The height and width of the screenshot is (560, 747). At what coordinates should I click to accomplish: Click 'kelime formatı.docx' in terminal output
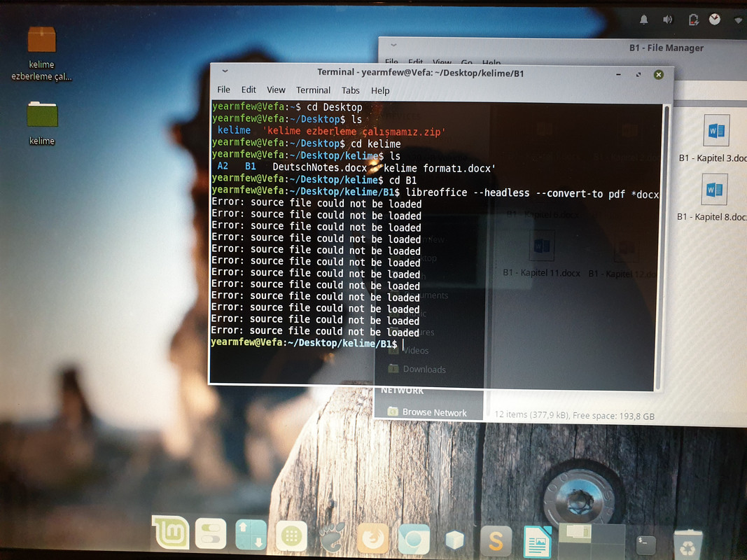click(438, 168)
